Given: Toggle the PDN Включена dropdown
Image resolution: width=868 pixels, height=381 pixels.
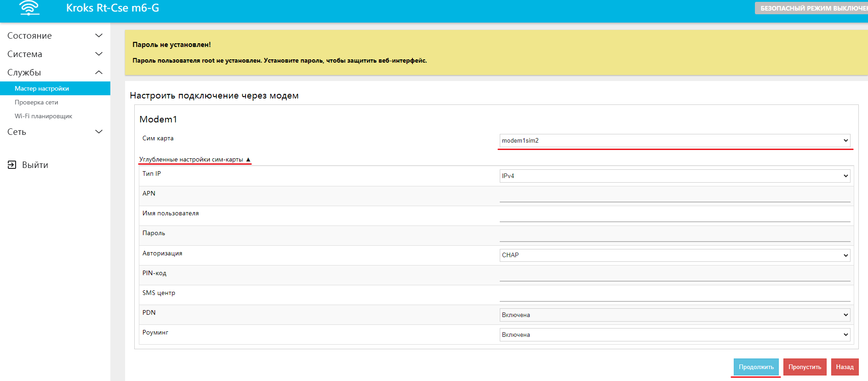Looking at the screenshot, I should (x=674, y=315).
